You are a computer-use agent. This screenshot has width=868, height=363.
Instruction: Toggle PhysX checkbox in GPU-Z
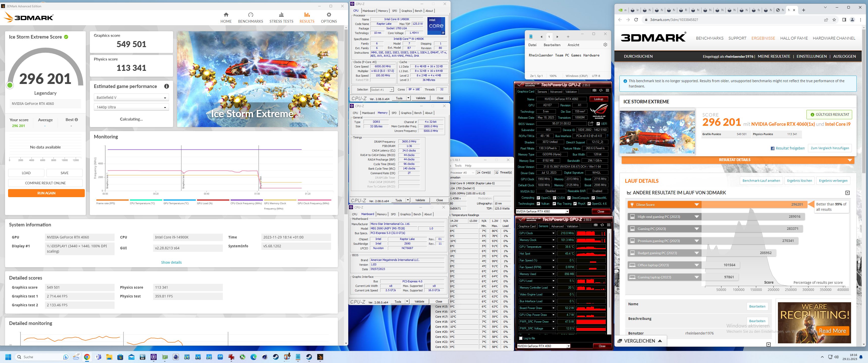pos(575,203)
